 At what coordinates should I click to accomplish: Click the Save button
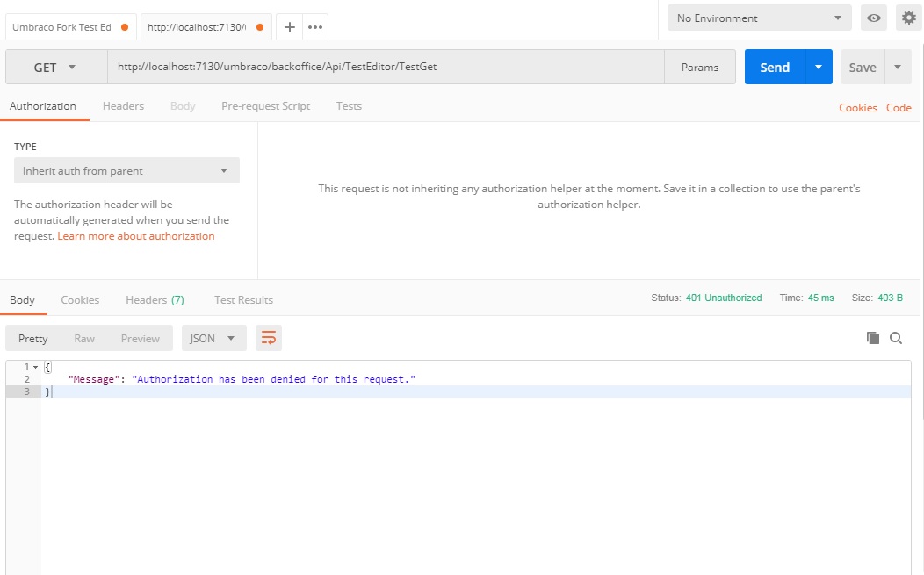pos(863,68)
